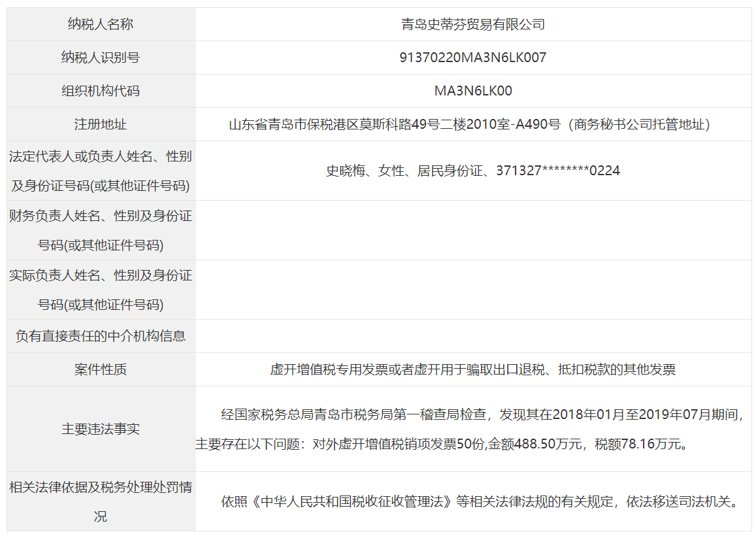756x538 pixels.
Task: Click the 主要违法事实 label cell
Action: tap(101, 429)
